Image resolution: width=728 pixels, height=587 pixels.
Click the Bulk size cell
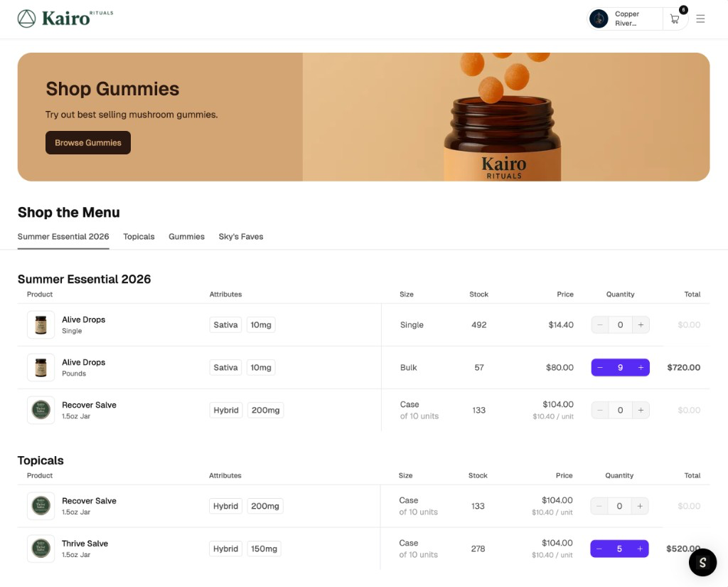click(409, 368)
